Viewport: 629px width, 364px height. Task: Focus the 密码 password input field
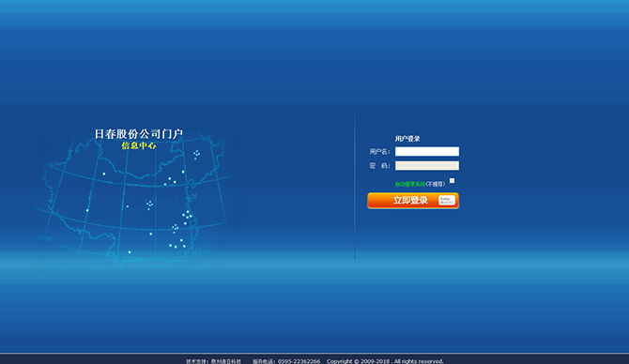[427, 165]
